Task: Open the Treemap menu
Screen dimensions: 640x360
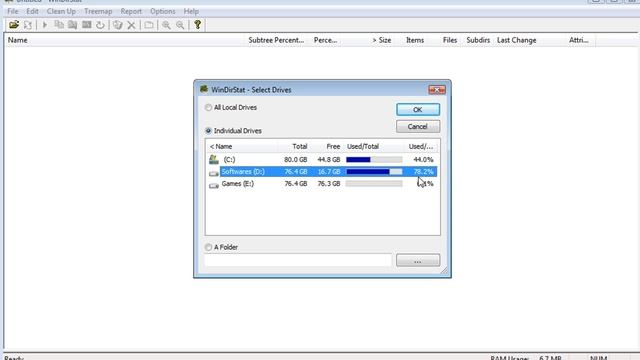Action: point(98,11)
